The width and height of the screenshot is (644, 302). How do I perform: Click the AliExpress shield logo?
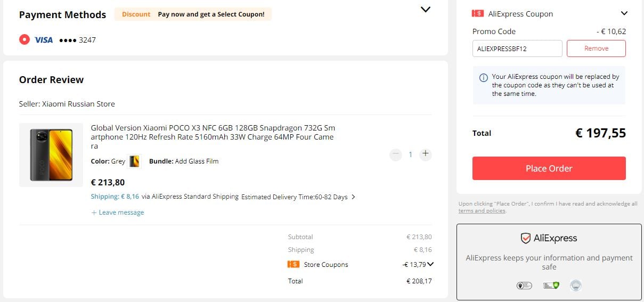pos(525,238)
